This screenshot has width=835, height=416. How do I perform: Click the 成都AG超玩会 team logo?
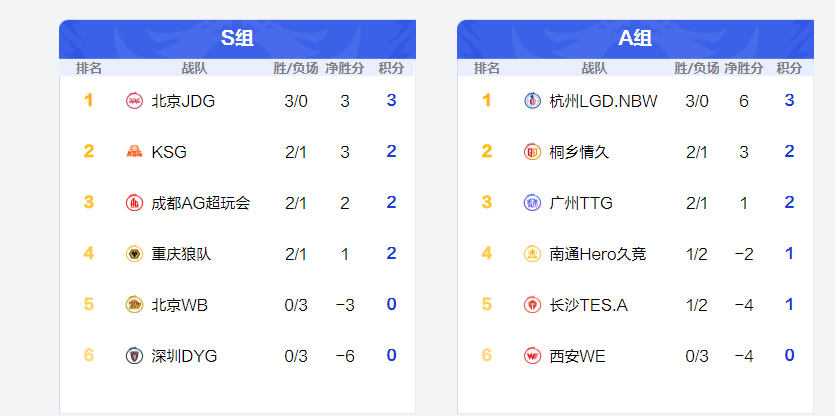(x=134, y=203)
